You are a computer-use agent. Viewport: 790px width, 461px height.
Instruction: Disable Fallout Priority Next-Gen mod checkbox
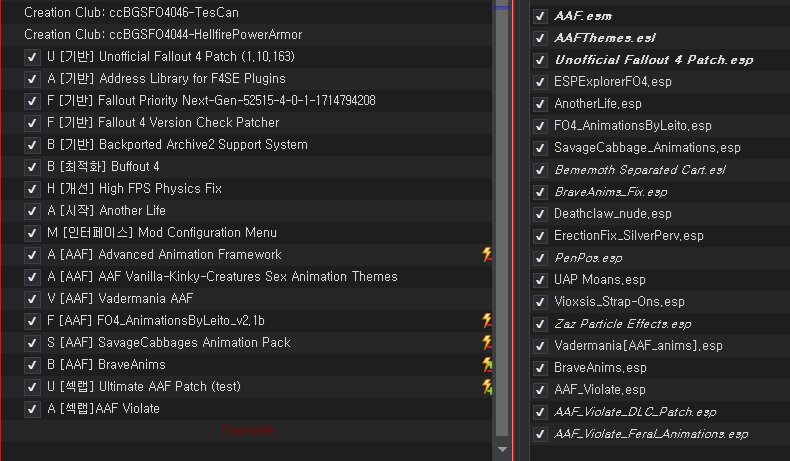point(32,101)
